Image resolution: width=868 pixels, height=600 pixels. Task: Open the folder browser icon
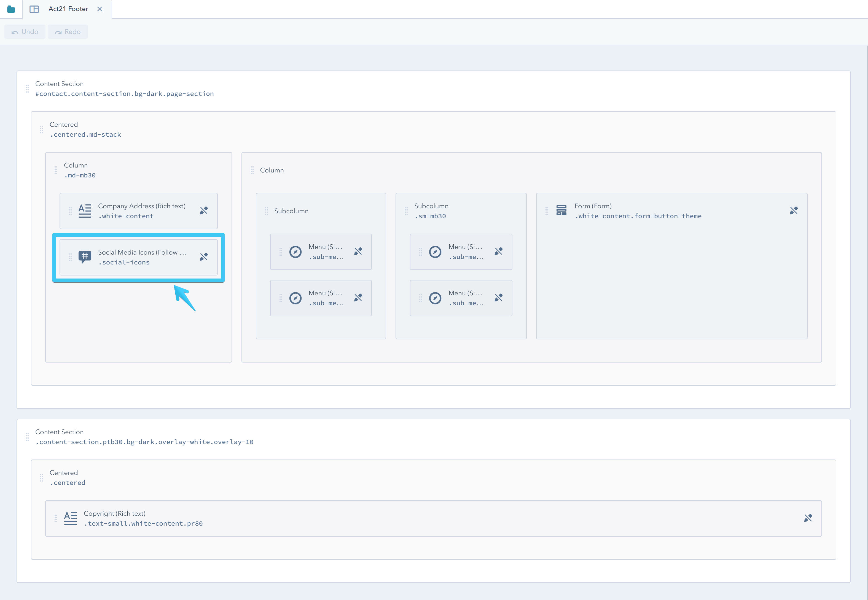(x=11, y=9)
